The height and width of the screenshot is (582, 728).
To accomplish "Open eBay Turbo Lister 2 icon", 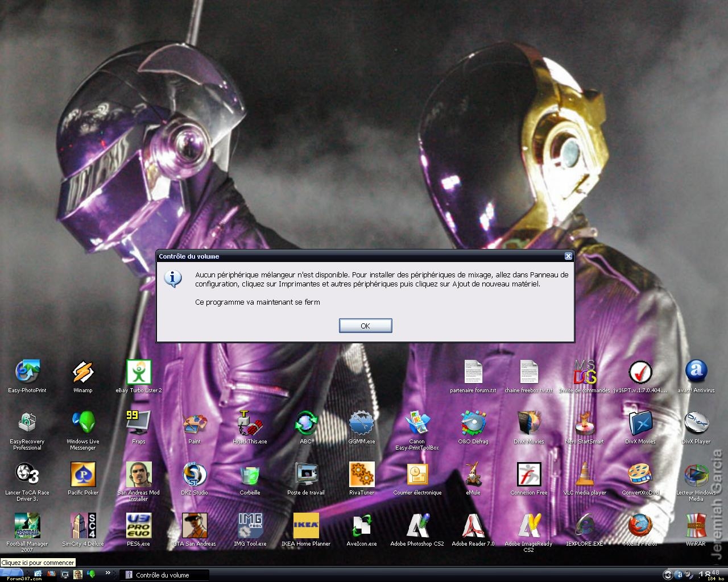I will [139, 376].
